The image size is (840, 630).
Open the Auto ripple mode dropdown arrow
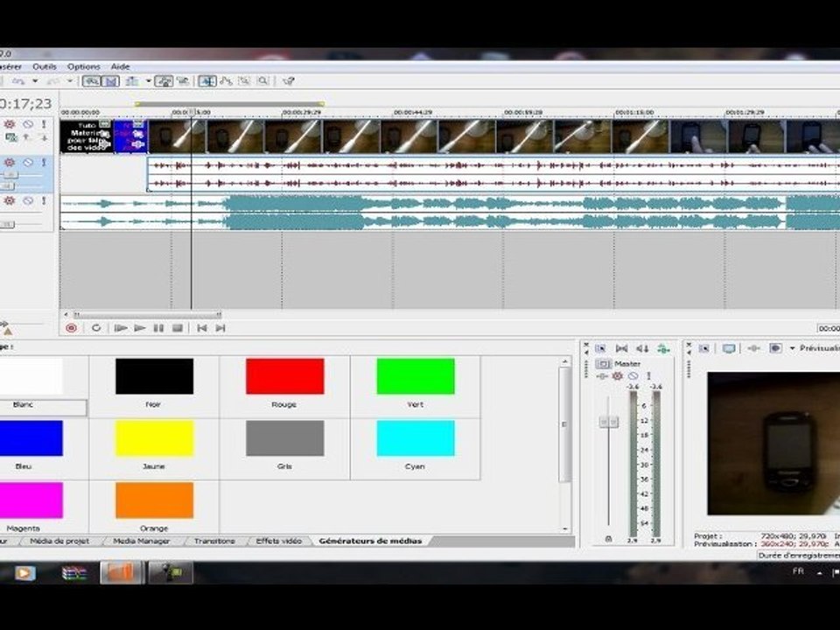(148, 80)
